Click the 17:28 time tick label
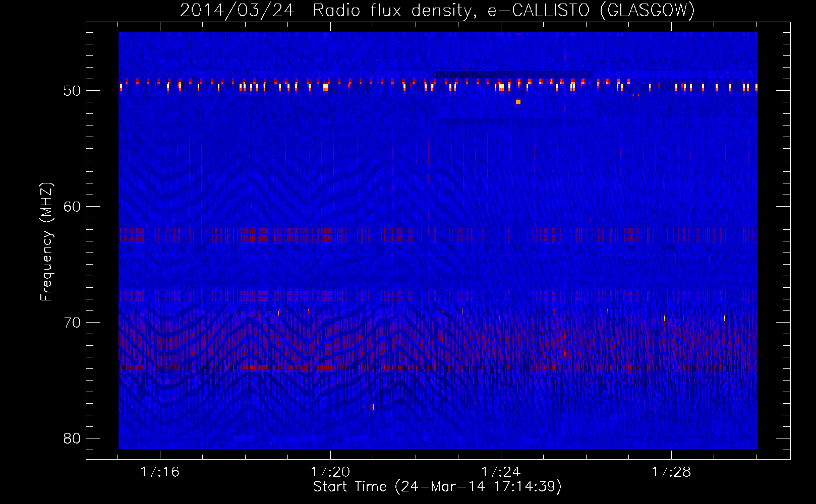This screenshot has width=816, height=504. click(671, 472)
